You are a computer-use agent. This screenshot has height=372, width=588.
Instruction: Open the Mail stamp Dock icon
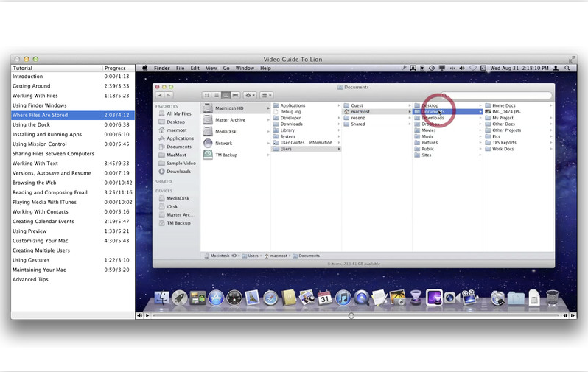[253, 298]
